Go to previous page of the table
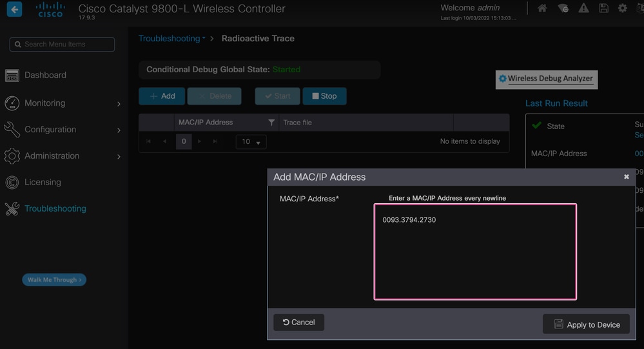The width and height of the screenshot is (644, 349). tap(164, 141)
